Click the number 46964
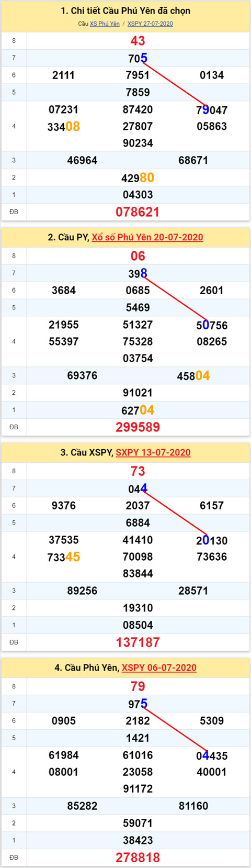 tap(82, 160)
